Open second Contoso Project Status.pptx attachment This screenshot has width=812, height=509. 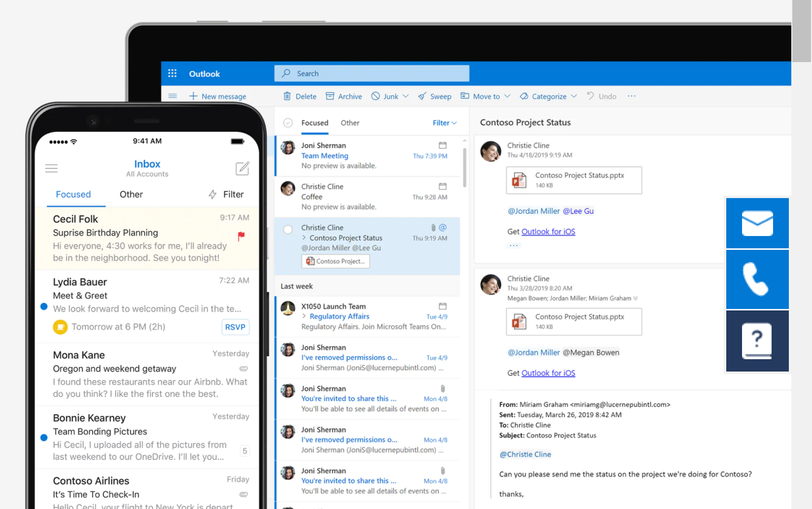[574, 322]
